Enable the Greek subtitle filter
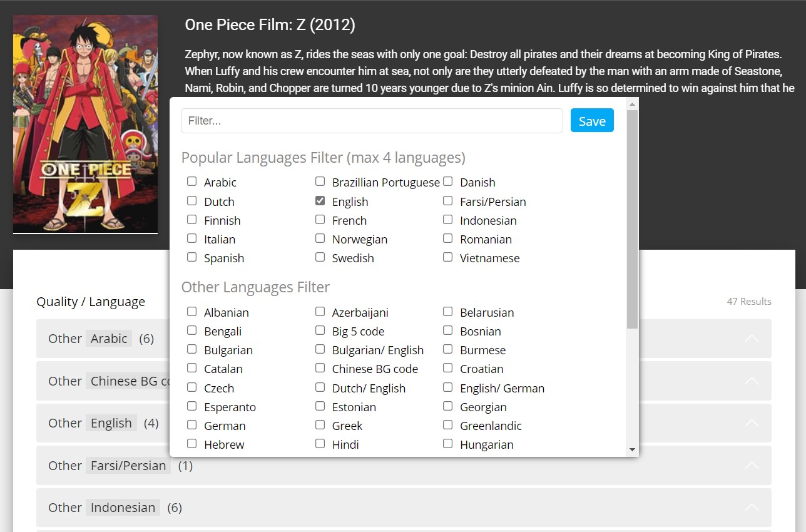This screenshot has height=532, width=806. 320,424
